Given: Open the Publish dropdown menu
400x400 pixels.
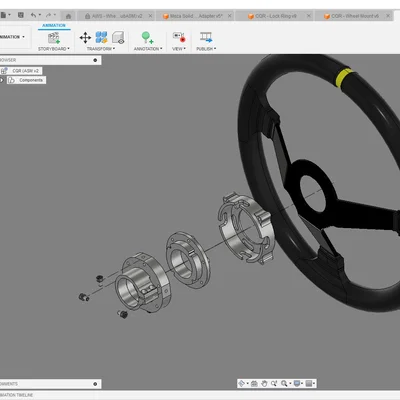Looking at the screenshot, I should [x=206, y=49].
